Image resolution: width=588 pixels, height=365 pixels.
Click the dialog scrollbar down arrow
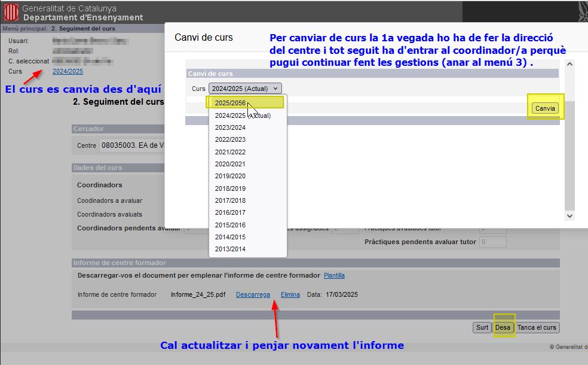(x=569, y=216)
